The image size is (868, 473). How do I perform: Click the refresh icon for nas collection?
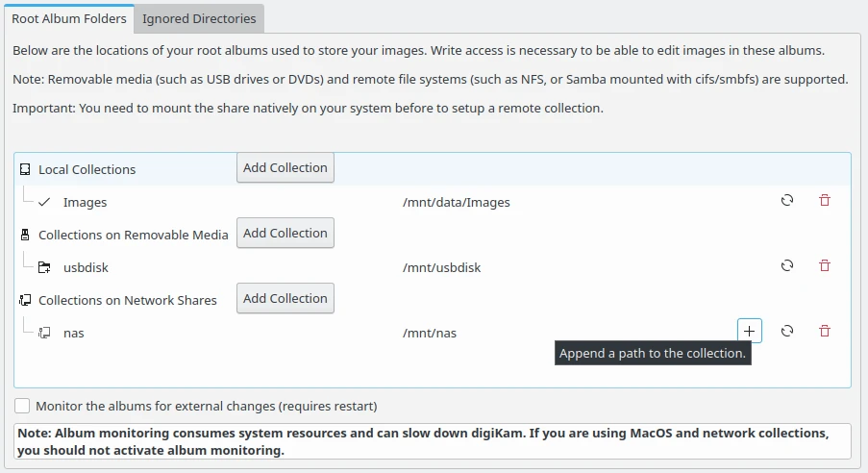point(787,331)
